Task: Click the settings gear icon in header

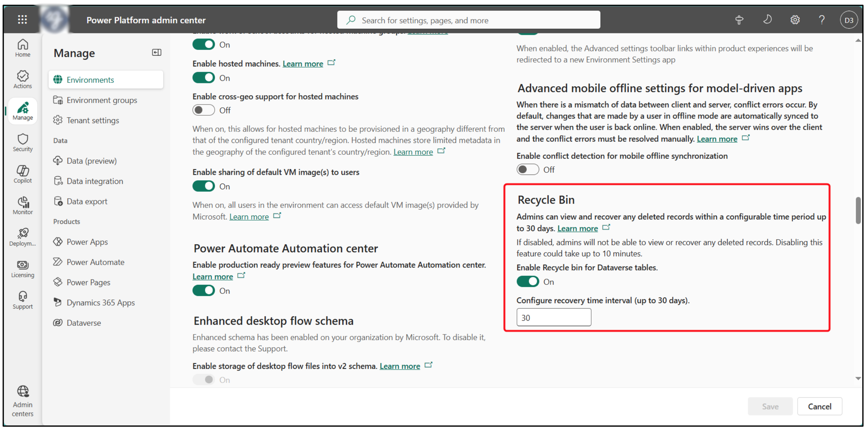Action: pyautogui.click(x=795, y=20)
